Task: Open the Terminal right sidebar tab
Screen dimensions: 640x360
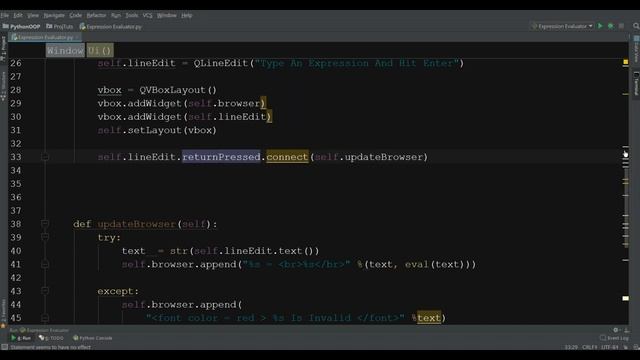Action: (x=636, y=84)
